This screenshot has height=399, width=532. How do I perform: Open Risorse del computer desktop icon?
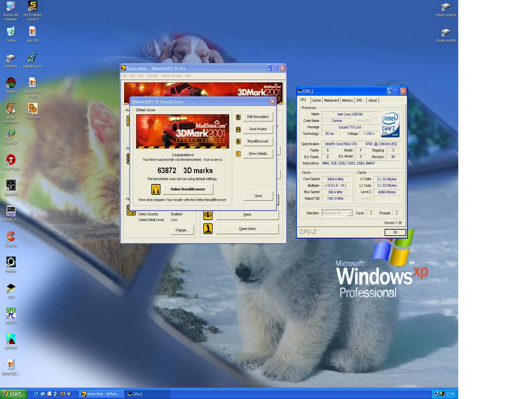pyautogui.click(x=10, y=10)
